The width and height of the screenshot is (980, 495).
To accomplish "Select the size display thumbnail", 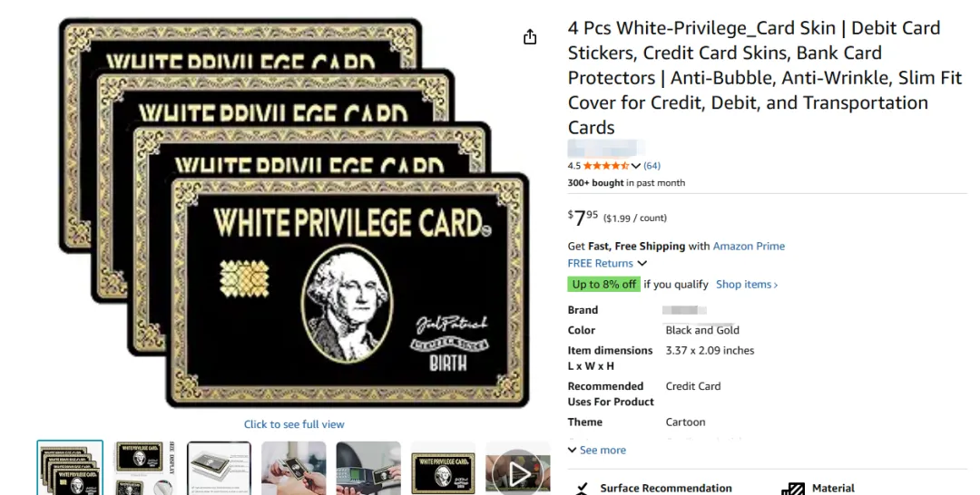I will (x=144, y=468).
